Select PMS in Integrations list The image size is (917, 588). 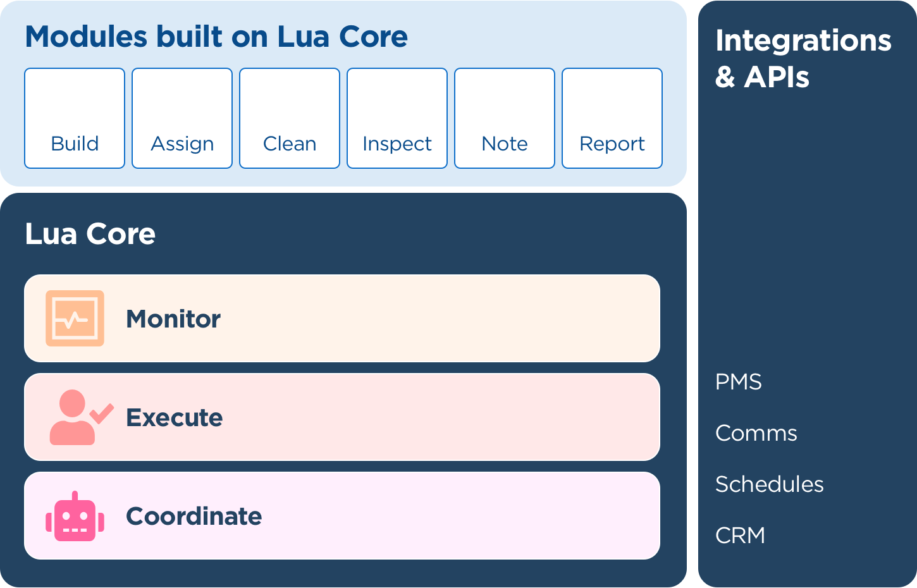(738, 382)
